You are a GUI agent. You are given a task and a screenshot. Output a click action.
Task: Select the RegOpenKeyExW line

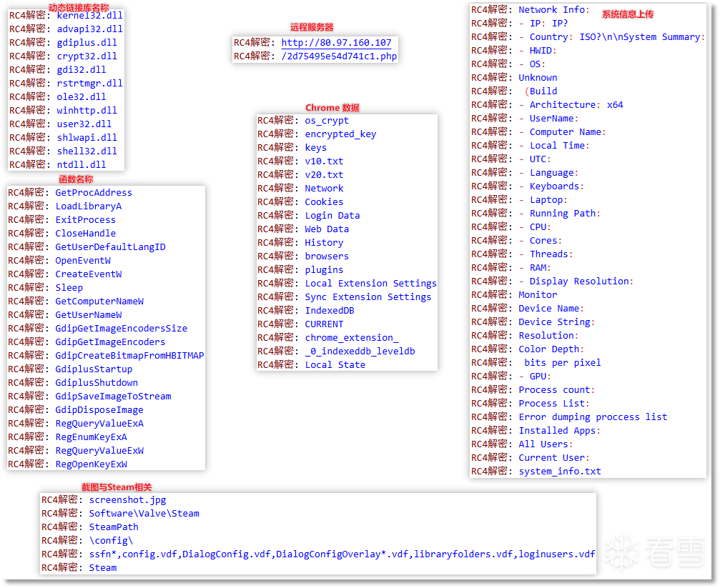[x=91, y=464]
